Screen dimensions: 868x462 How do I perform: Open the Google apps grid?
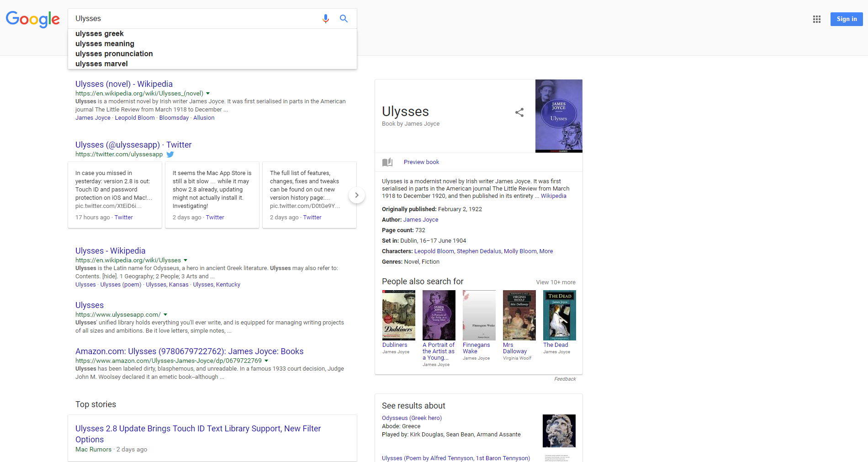click(x=817, y=19)
